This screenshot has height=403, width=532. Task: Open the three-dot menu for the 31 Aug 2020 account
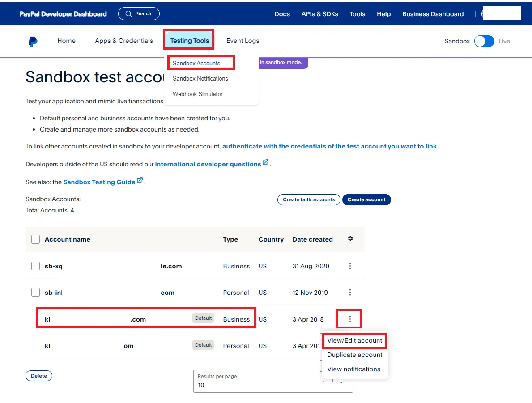click(350, 266)
